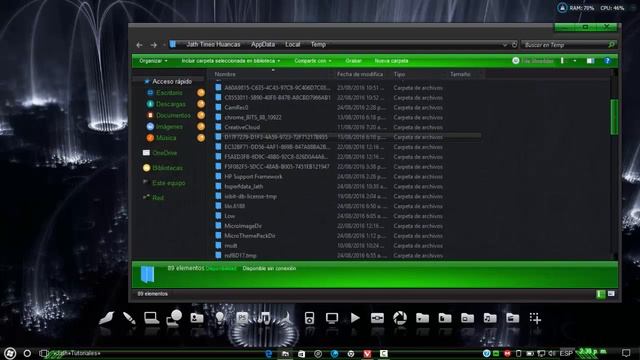This screenshot has width=640, height=360.
Task: Toggle the preview pane icon
Action: coord(590,61)
